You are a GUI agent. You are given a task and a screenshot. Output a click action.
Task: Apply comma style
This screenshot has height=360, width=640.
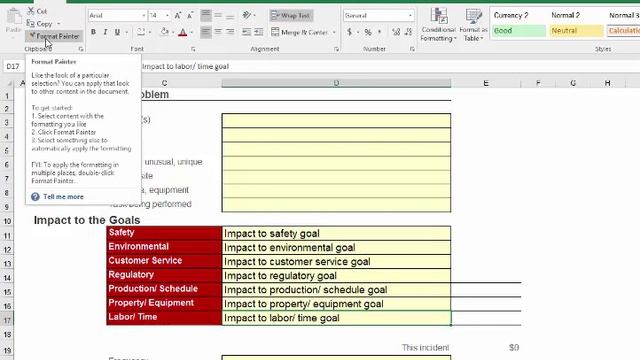click(x=380, y=32)
